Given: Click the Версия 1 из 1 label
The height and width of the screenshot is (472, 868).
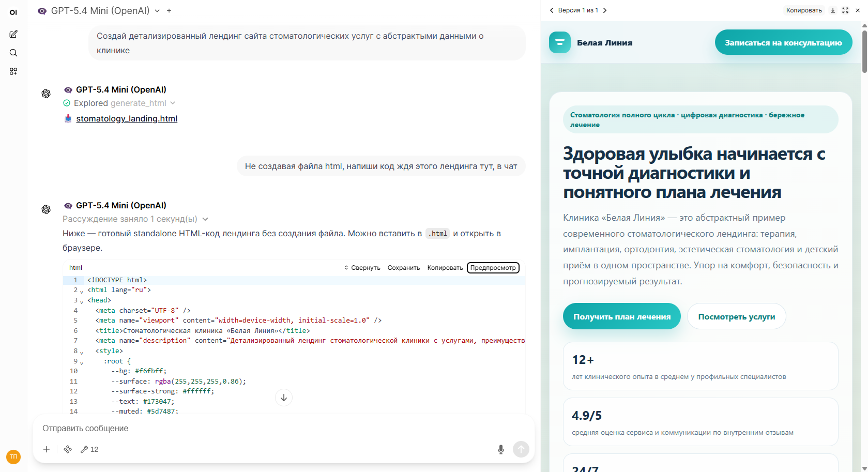Looking at the screenshot, I should pos(578,10).
